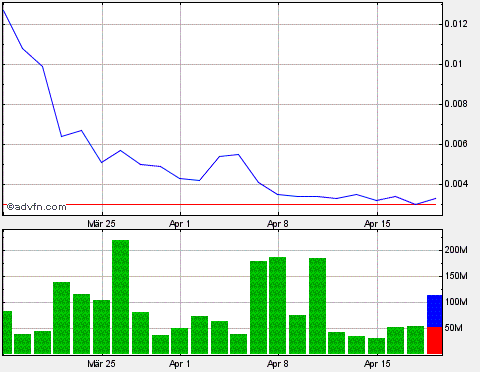Click the 50M volume axis label
Viewport: 480px width, 372px height.
453,328
